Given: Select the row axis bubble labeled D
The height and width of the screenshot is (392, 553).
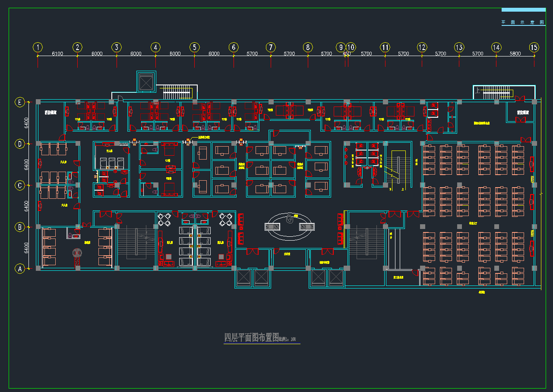Looking at the screenshot, I should coord(19,144).
